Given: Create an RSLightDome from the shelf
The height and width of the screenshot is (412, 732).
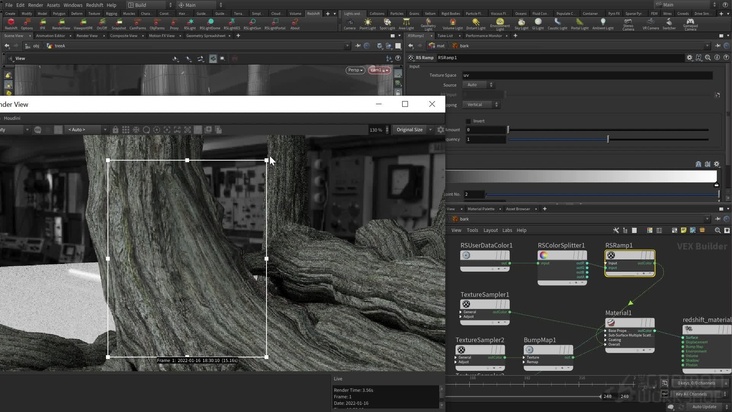Looking at the screenshot, I should (x=210, y=23).
